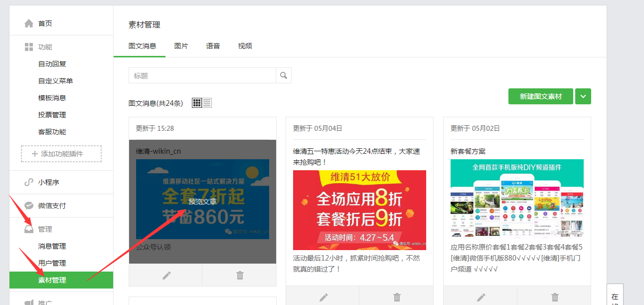Switch to list view layout
The height and width of the screenshot is (305, 644).
[207, 103]
